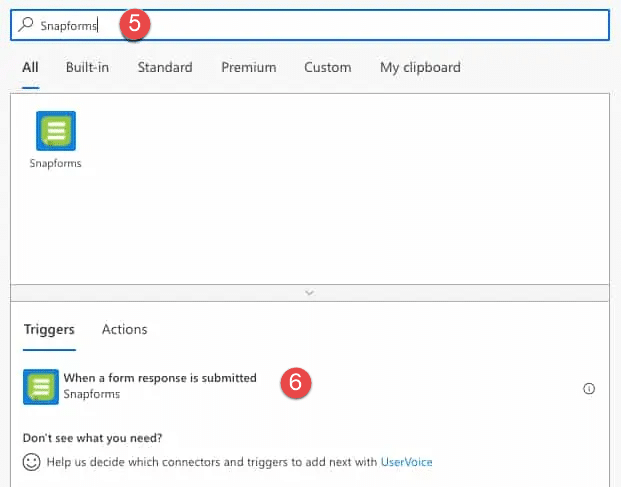Collapse the connector list with the chevron
621x487 pixels.
tap(310, 293)
